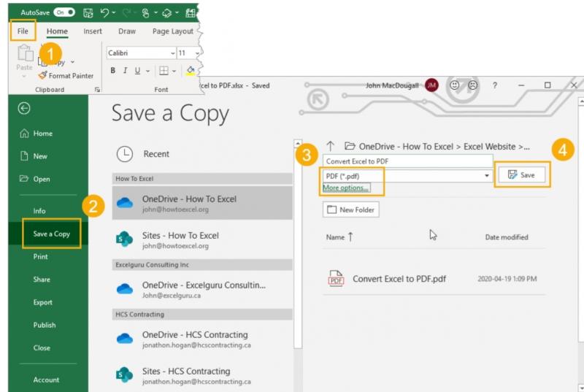This screenshot has width=584, height=392.
Task: Select the Convert Excel to PDF.pdf file
Action: click(x=434, y=279)
